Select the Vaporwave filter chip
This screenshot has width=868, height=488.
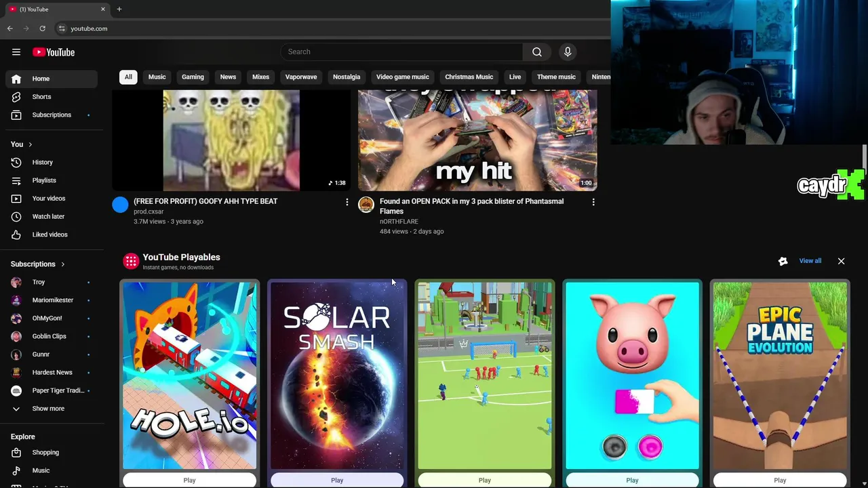pyautogui.click(x=301, y=77)
